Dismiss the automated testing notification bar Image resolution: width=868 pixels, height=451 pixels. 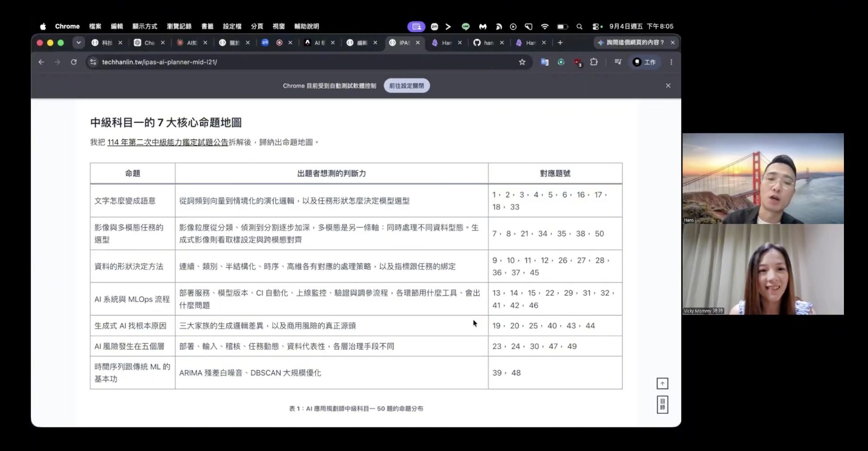[x=668, y=86]
